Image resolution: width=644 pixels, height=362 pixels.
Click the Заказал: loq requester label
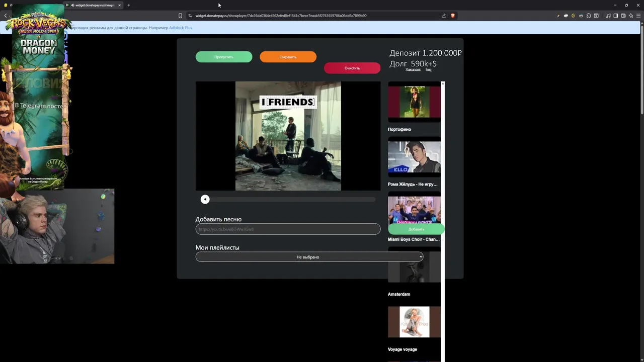[419, 70]
